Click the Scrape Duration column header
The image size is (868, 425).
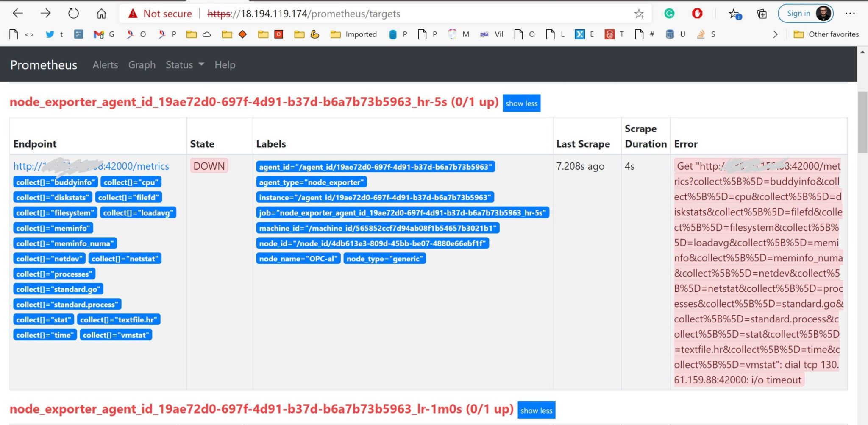[x=645, y=136]
